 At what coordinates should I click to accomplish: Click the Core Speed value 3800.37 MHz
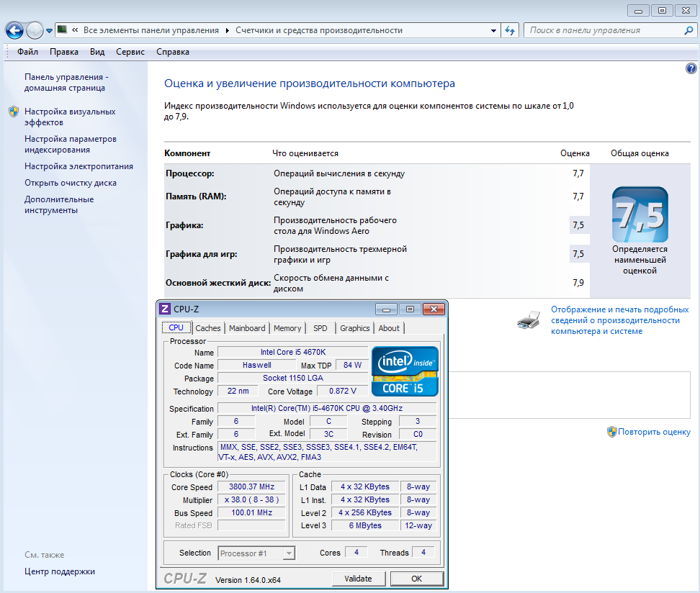point(252,486)
